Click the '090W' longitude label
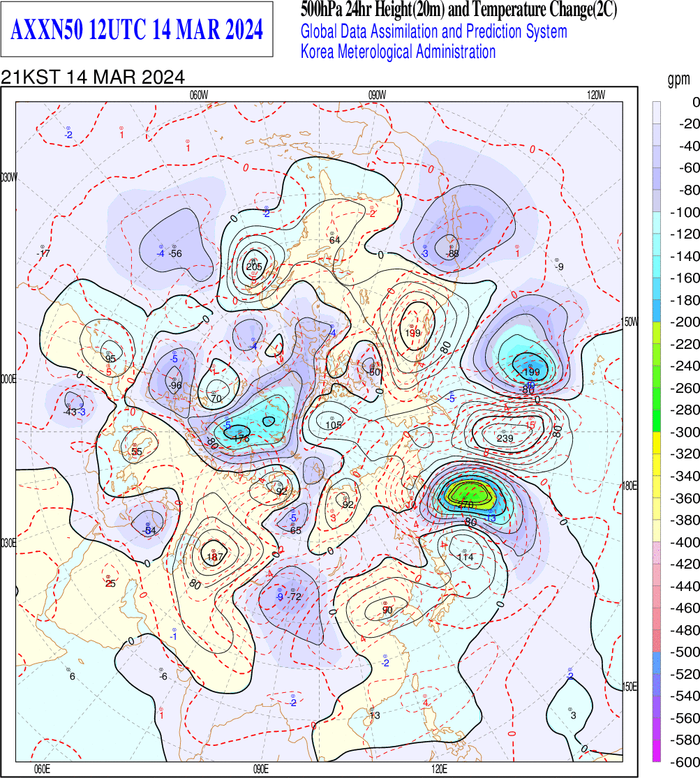The image size is (700, 778). tap(378, 96)
